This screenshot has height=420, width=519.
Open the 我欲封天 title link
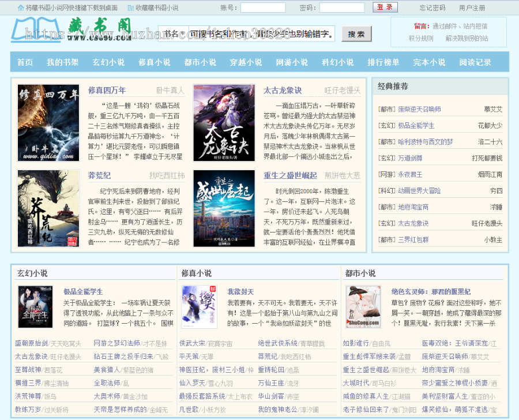[240, 292]
